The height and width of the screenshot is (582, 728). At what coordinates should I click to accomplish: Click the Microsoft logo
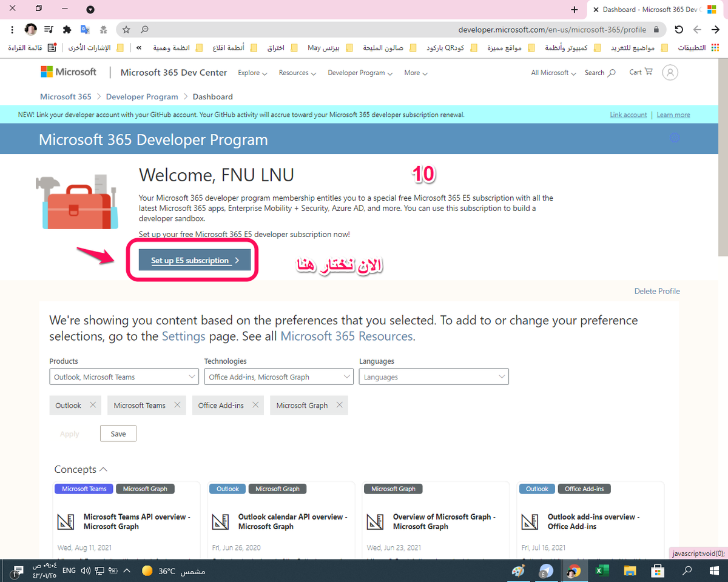pyautogui.click(x=68, y=72)
